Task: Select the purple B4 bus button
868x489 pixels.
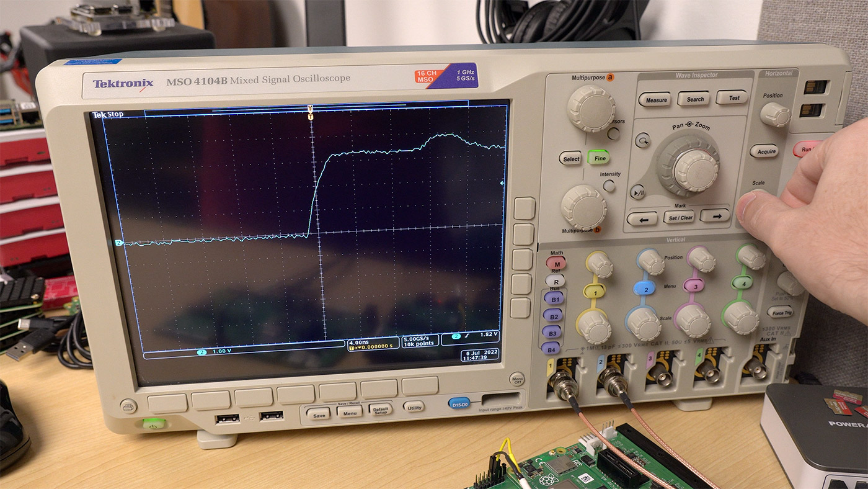Action: coord(550,349)
